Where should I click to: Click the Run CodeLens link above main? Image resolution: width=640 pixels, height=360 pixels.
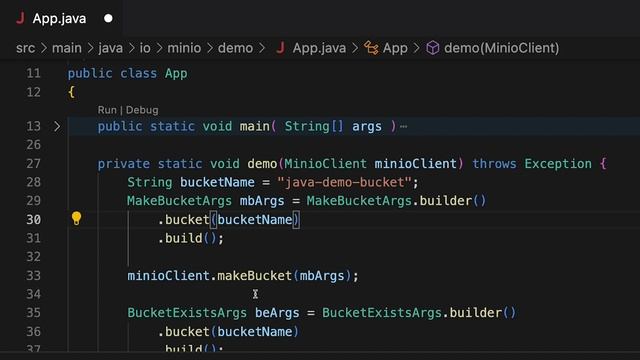(107, 110)
